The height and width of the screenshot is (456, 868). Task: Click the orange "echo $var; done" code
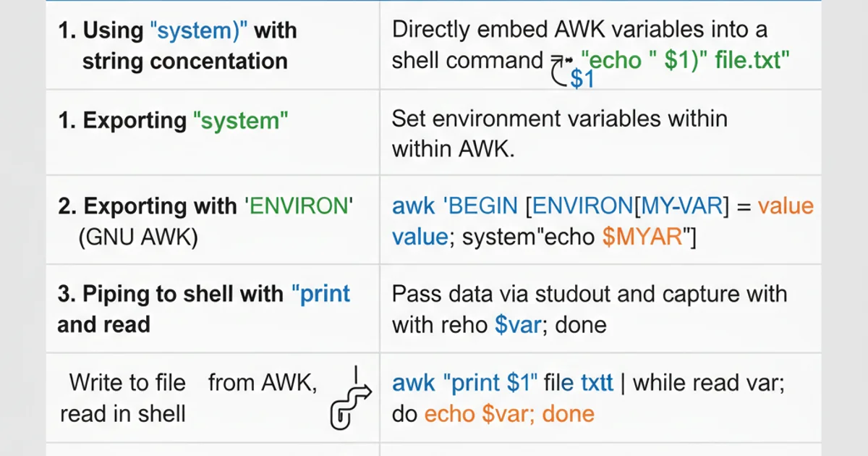click(x=509, y=414)
